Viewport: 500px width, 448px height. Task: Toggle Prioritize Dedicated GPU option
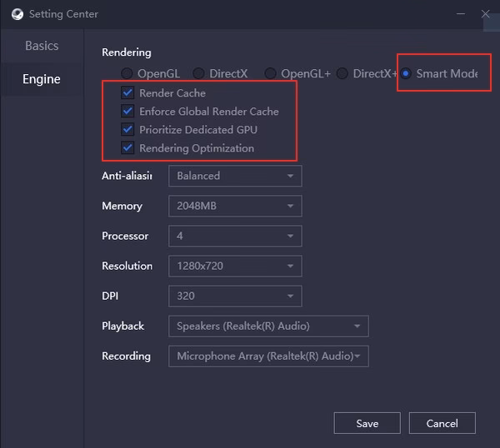click(127, 130)
